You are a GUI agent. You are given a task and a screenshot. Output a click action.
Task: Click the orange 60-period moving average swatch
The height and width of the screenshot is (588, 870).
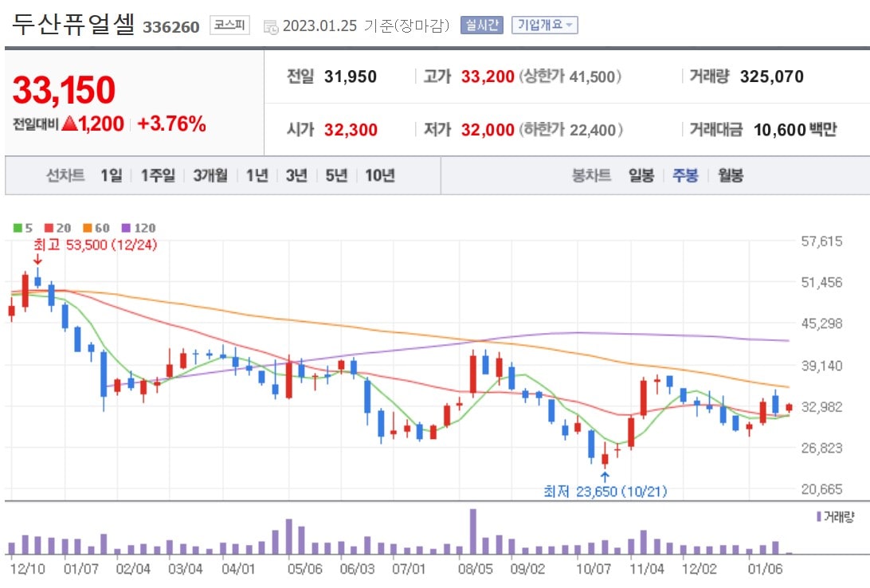click(87, 228)
